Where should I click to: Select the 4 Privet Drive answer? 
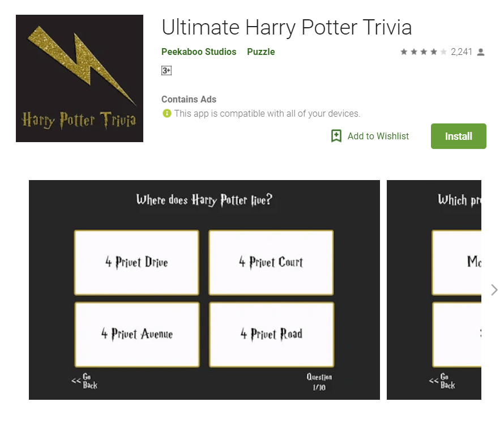click(136, 263)
